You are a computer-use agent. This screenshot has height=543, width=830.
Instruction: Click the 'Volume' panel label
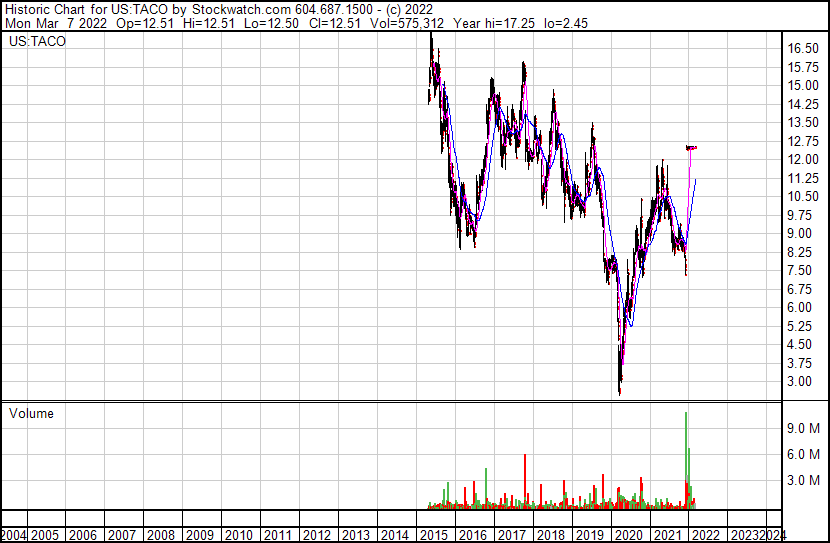click(x=31, y=413)
